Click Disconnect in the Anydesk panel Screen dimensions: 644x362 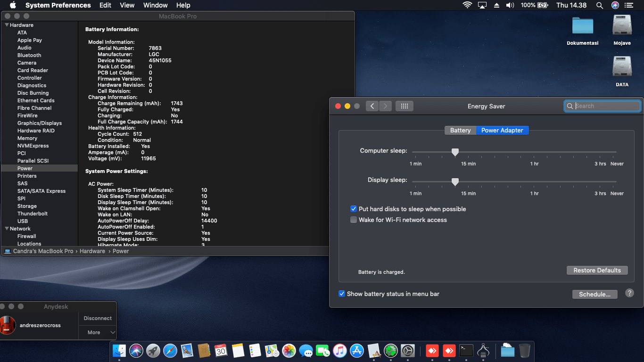pyautogui.click(x=98, y=318)
